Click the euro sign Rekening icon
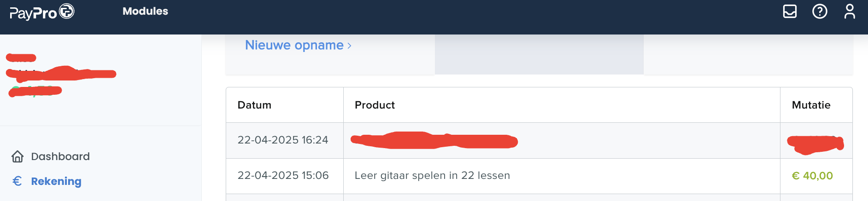 [17, 181]
